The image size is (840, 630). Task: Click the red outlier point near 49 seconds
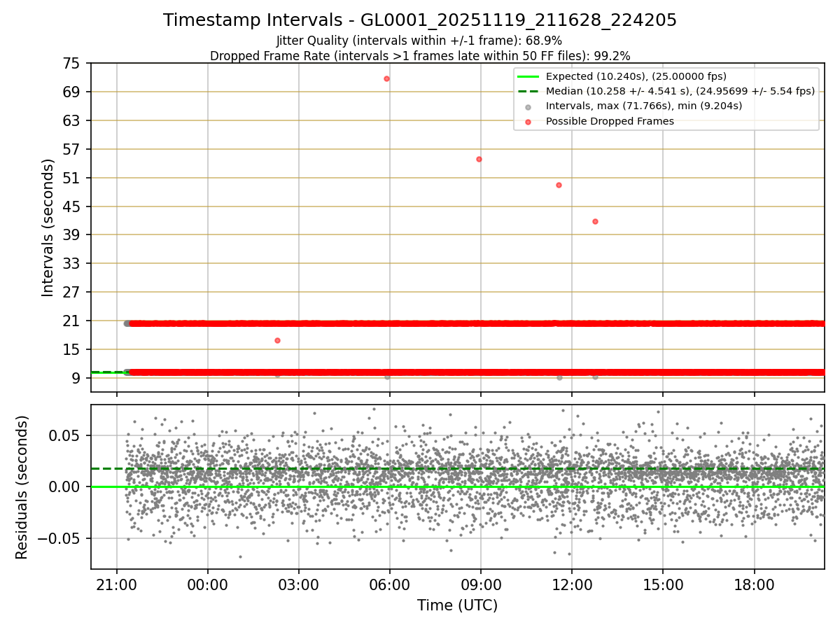(x=559, y=185)
